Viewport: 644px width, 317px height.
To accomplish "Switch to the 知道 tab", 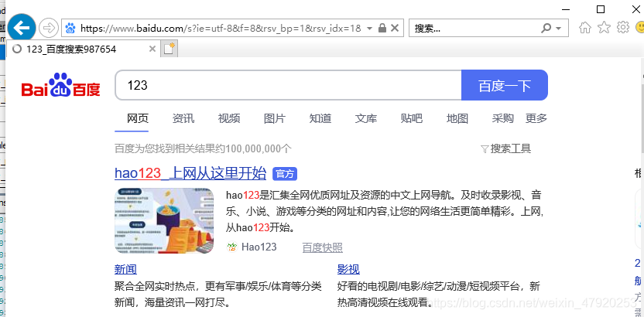I will [x=320, y=119].
